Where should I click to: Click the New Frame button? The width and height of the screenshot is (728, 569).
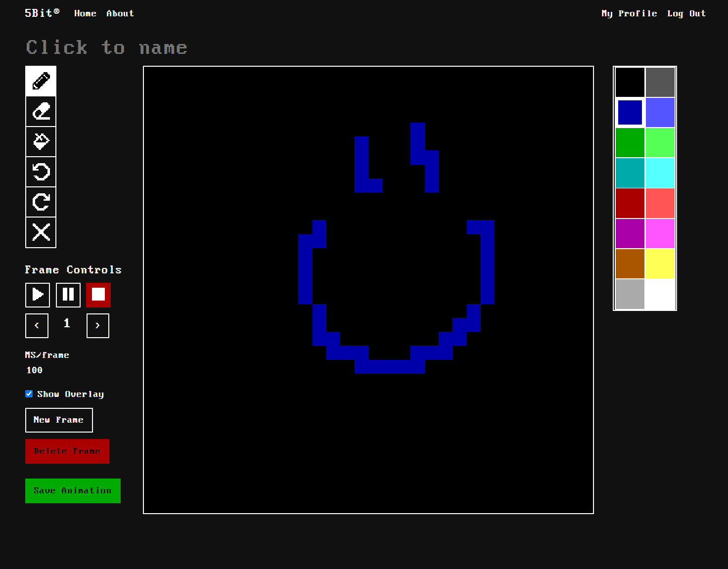pyautogui.click(x=59, y=420)
